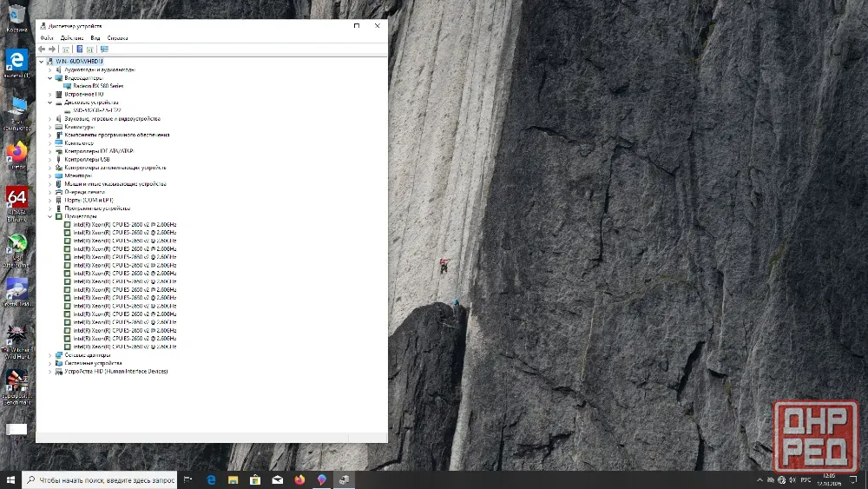The height and width of the screenshot is (489, 868).
Task: Click the Компьютер category icon
Action: [59, 143]
